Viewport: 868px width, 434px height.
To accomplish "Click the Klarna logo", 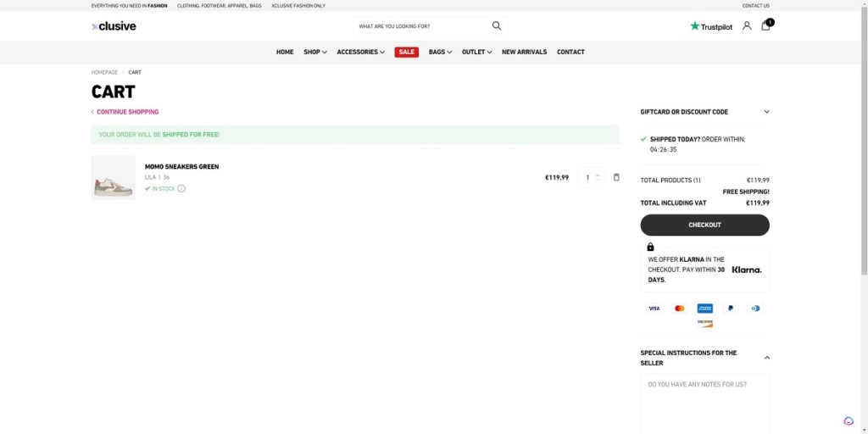I will [746, 270].
